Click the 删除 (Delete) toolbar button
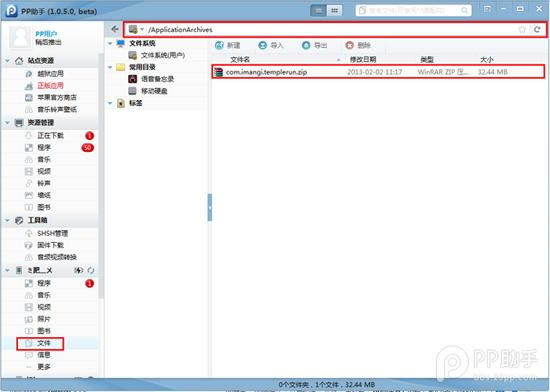The height and width of the screenshot is (392, 550). (358, 45)
